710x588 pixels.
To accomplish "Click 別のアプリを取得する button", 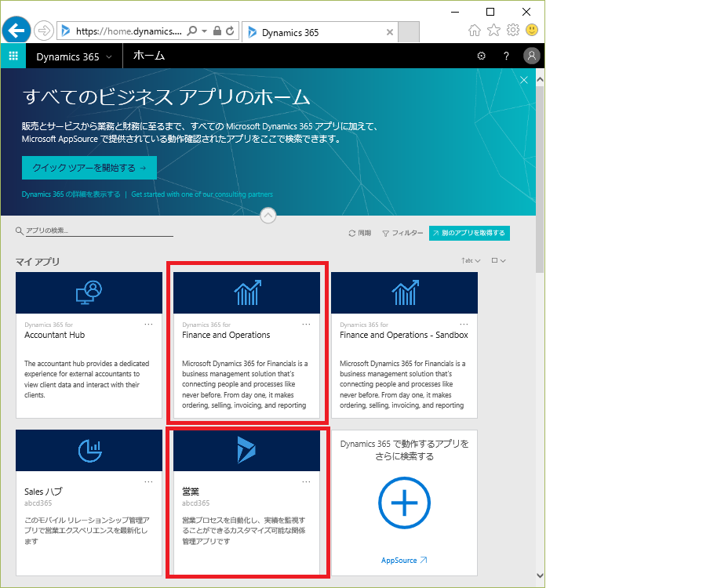I will pos(469,233).
